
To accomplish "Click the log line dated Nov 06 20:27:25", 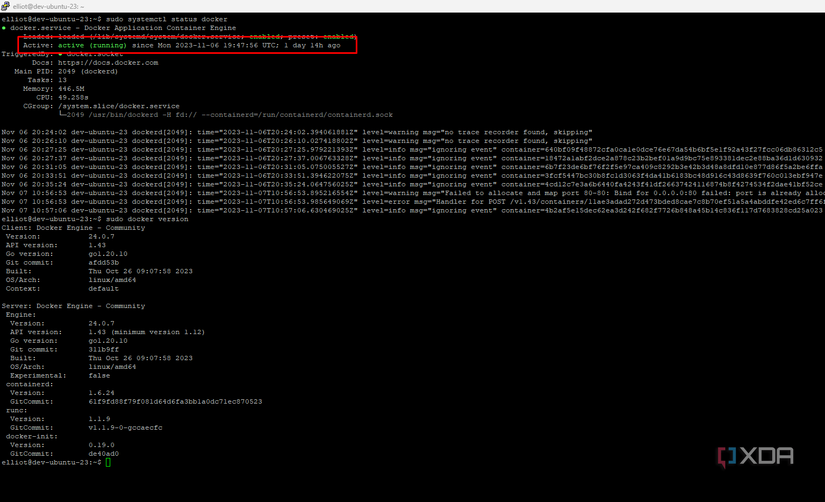I will coord(412,149).
